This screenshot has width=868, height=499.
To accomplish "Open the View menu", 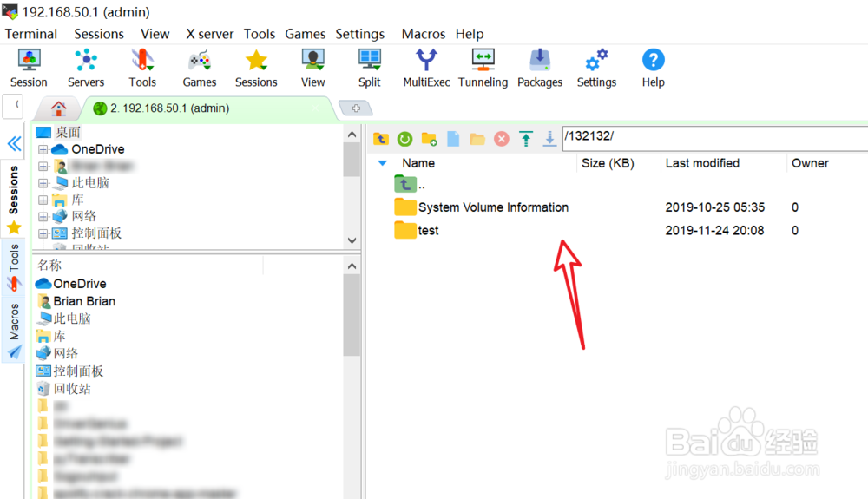I will click(x=155, y=34).
